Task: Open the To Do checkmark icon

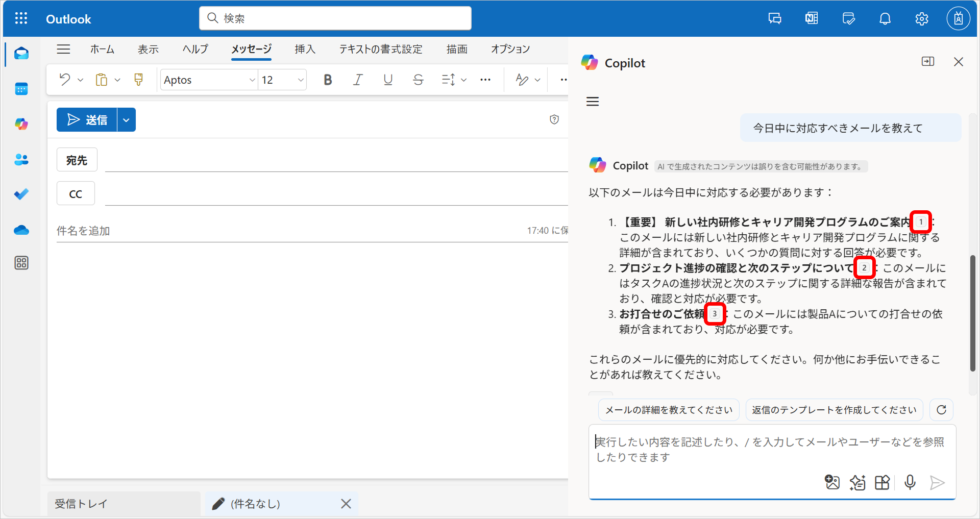Action: (21, 194)
